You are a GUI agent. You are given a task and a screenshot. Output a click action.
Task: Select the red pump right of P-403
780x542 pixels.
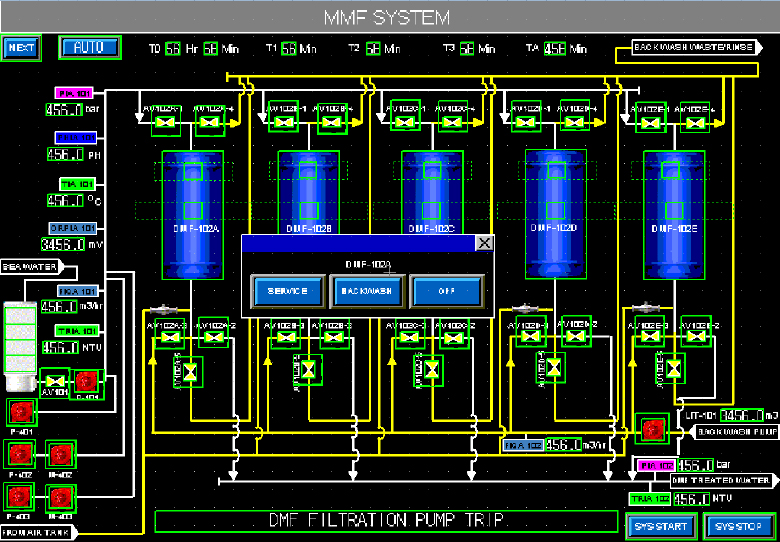60,498
